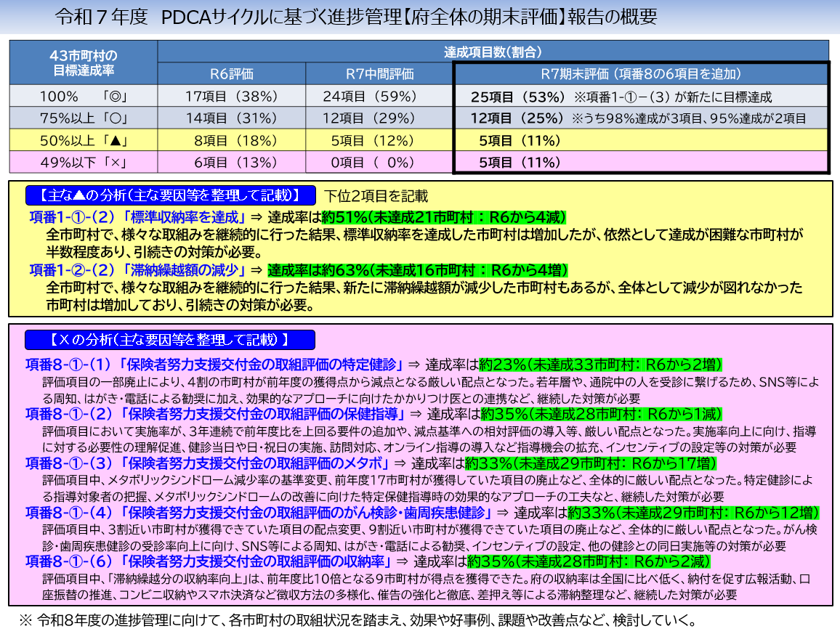Click the green highlighted 約63% achievement text
The width and height of the screenshot is (840, 634).
pos(417,270)
